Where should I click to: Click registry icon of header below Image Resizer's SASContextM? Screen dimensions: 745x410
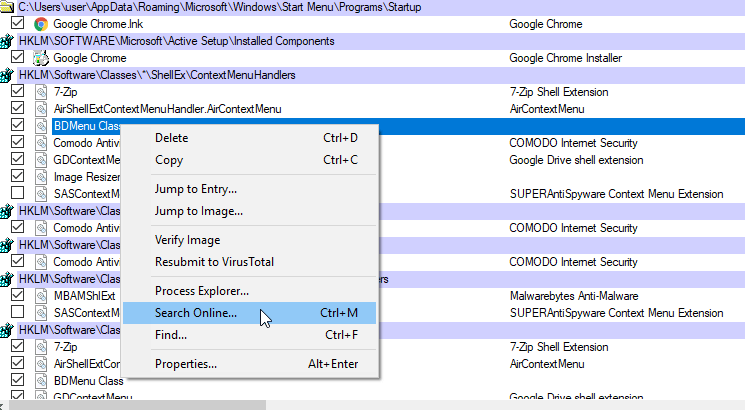(6, 211)
